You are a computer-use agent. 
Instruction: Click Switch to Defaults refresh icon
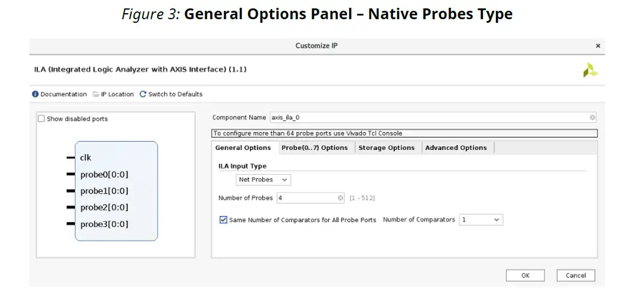click(143, 94)
